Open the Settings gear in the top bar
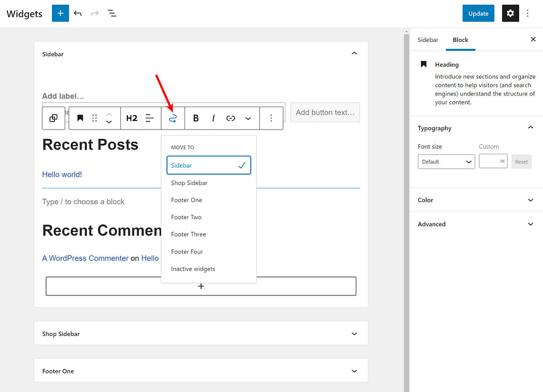Viewport: 543px width, 392px height. [510, 13]
